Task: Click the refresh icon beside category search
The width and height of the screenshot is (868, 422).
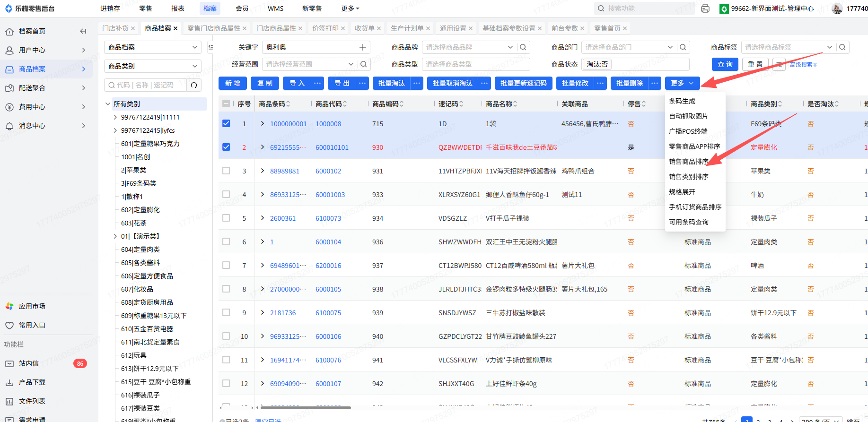Action: tap(194, 85)
